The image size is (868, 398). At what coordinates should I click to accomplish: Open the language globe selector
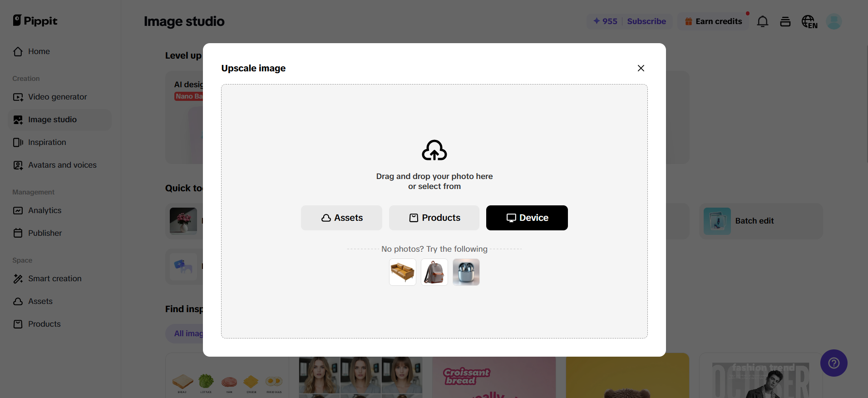809,21
